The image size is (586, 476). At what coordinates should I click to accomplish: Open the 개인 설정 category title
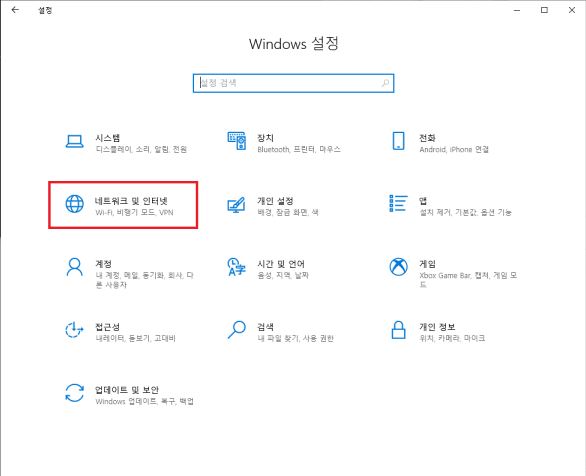pyautogui.click(x=275, y=201)
